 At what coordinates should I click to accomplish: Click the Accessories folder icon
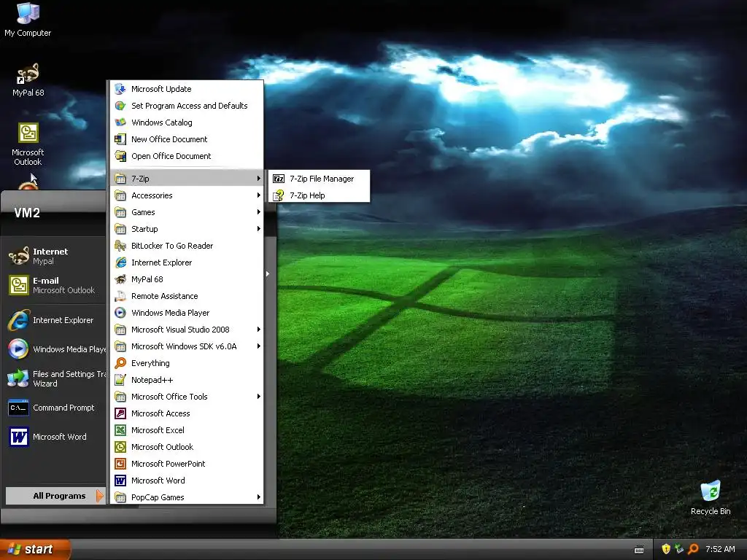coord(120,195)
